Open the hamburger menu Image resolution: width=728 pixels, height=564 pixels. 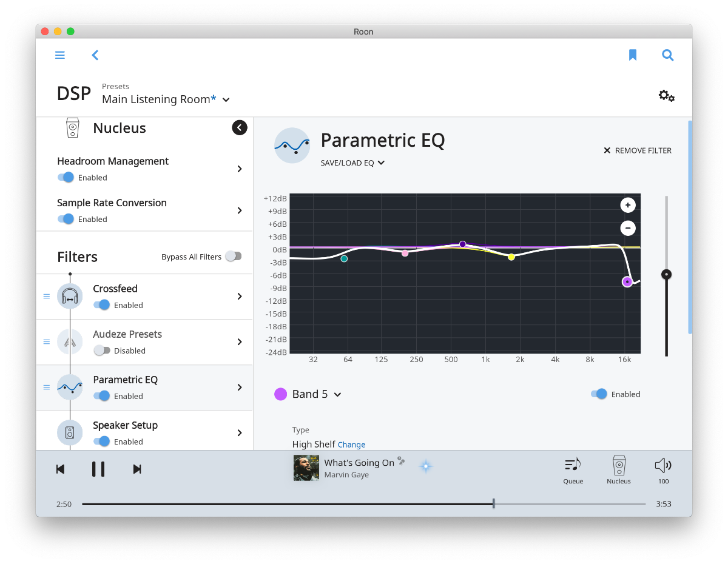coord(59,55)
